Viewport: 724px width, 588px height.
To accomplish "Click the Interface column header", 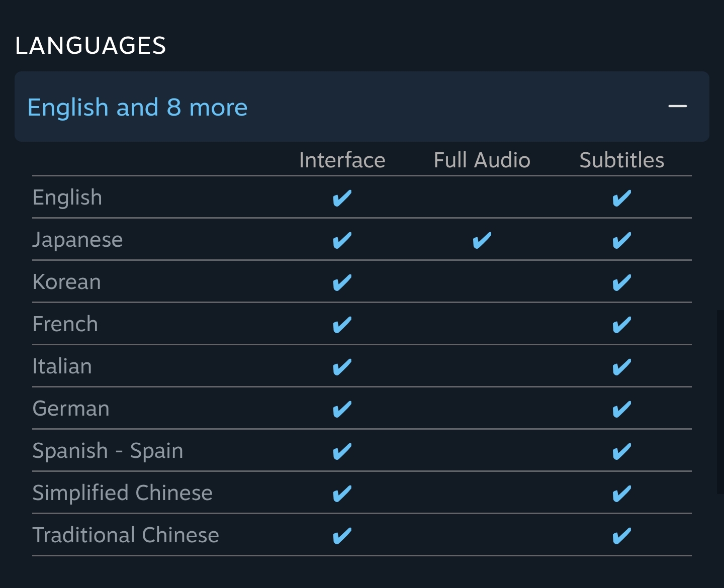I will point(342,160).
